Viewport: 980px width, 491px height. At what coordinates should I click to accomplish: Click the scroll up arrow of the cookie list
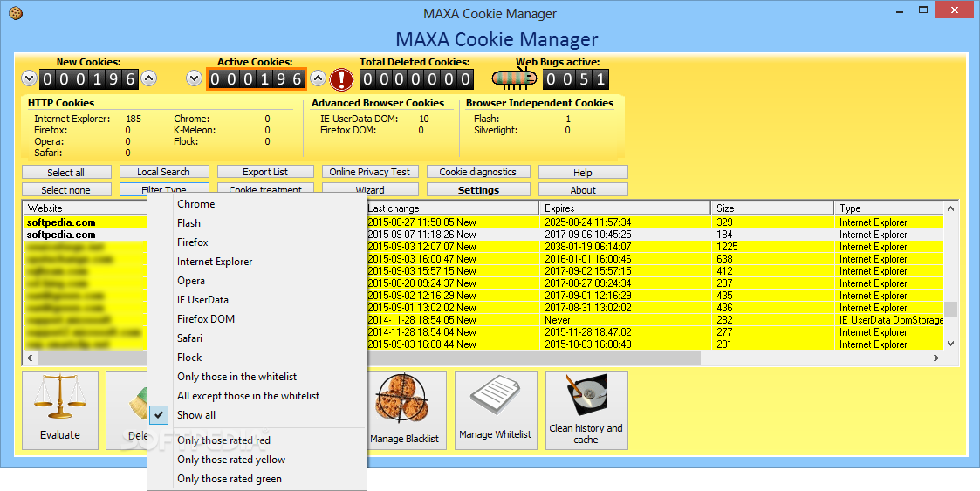[950, 208]
